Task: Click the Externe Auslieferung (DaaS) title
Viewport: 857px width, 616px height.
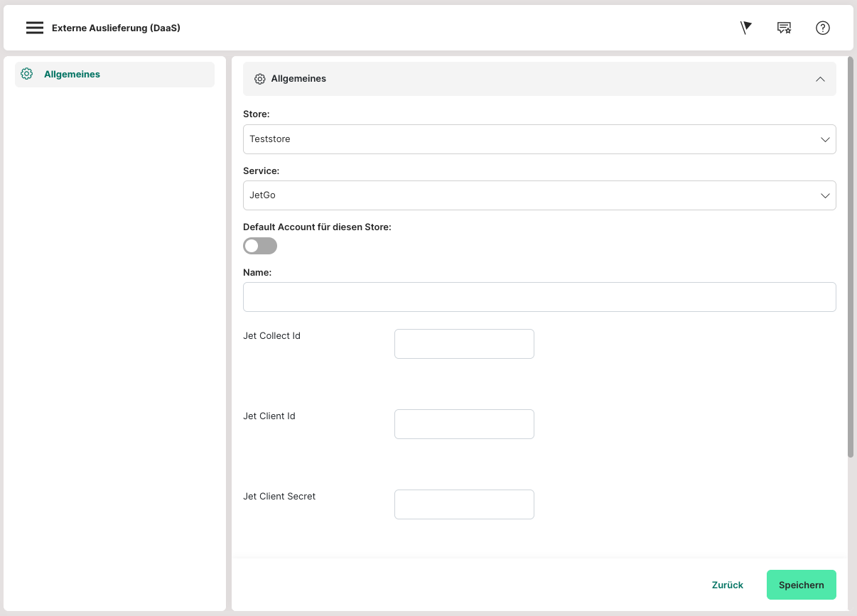Action: [116, 28]
